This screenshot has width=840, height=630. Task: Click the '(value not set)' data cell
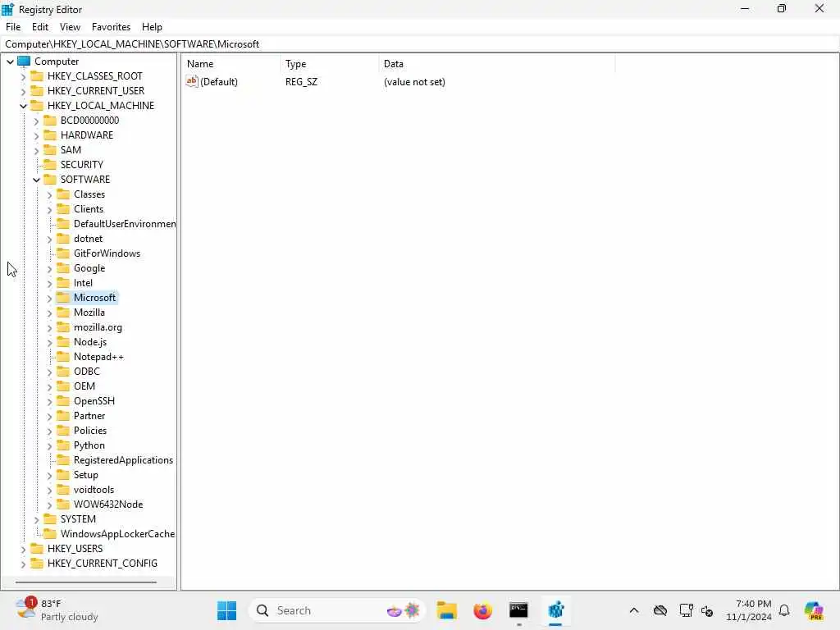[x=414, y=82]
